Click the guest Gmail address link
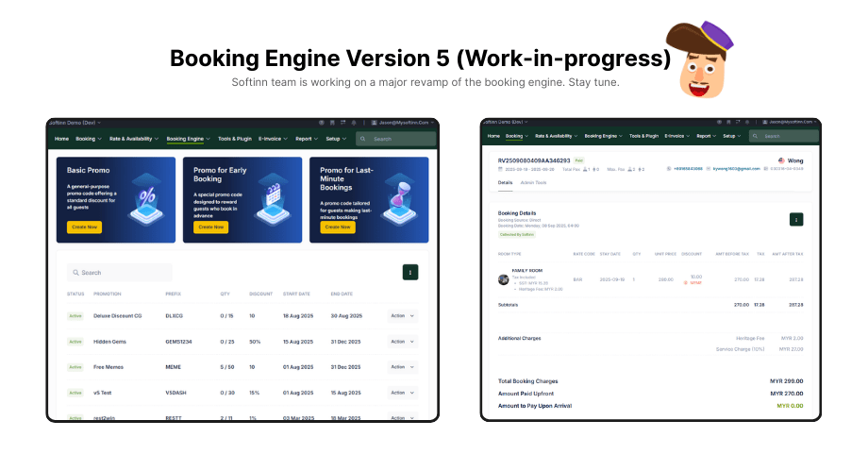This screenshot has width=868, height=454. point(736,168)
